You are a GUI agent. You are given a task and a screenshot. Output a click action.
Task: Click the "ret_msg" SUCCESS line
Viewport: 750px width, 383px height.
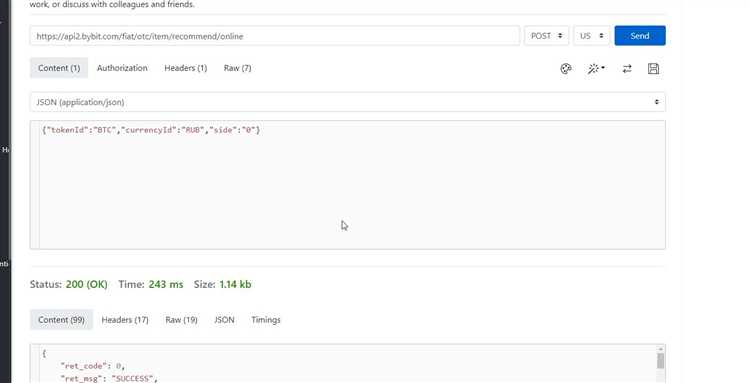coord(109,378)
